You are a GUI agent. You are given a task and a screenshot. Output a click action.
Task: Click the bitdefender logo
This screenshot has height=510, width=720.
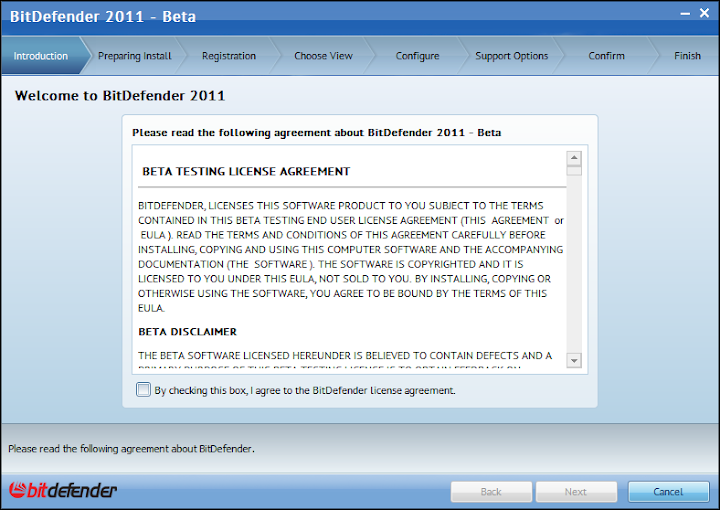tap(62, 490)
